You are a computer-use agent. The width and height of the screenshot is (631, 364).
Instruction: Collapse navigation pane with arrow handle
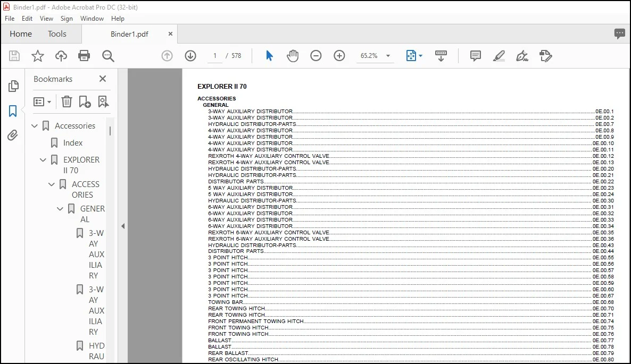pyautogui.click(x=123, y=226)
